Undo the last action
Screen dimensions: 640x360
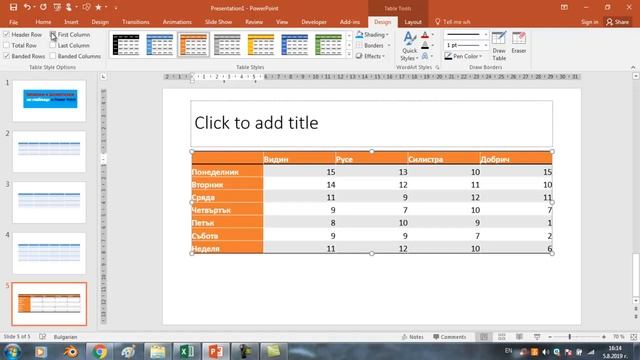[27, 7]
